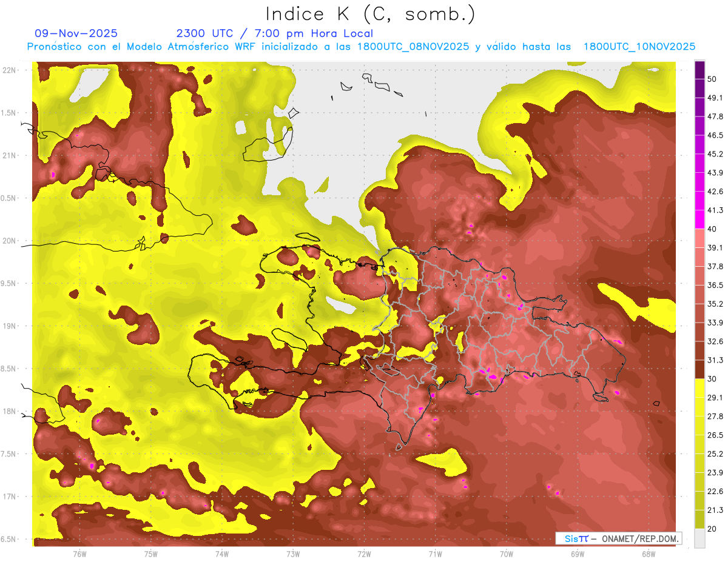Click the '70W' longitude axis label
This screenshot has width=728, height=562.
[x=506, y=554]
